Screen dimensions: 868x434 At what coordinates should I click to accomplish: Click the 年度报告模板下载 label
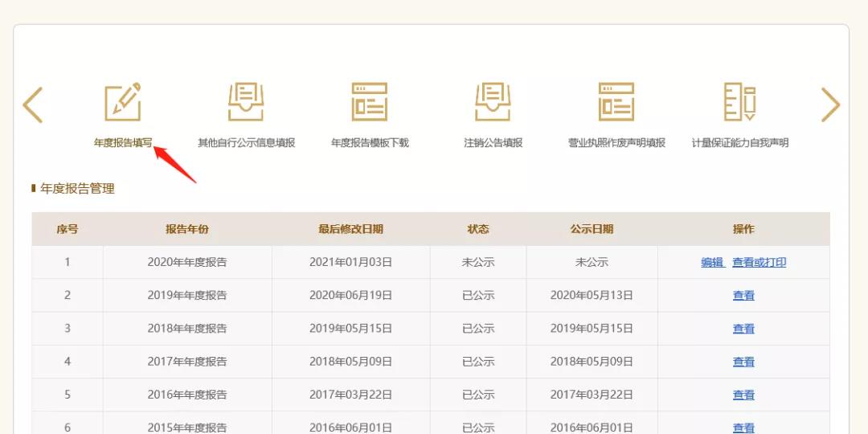(370, 143)
